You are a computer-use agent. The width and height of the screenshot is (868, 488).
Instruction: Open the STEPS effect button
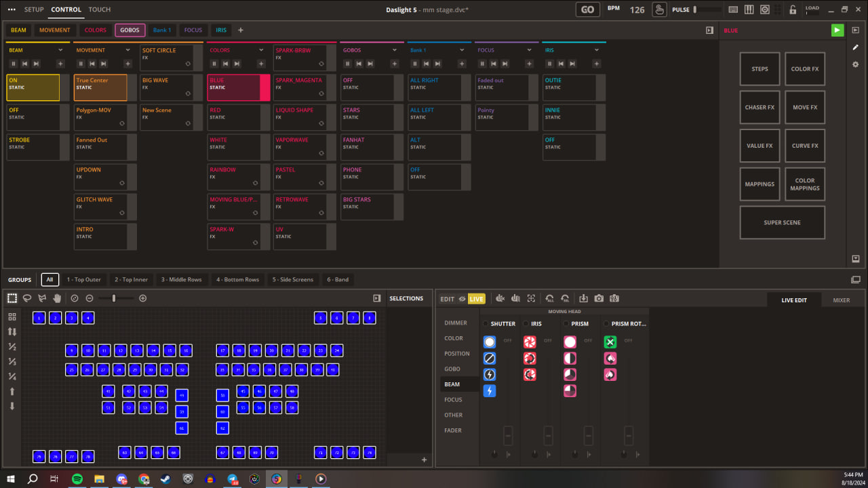(x=759, y=69)
